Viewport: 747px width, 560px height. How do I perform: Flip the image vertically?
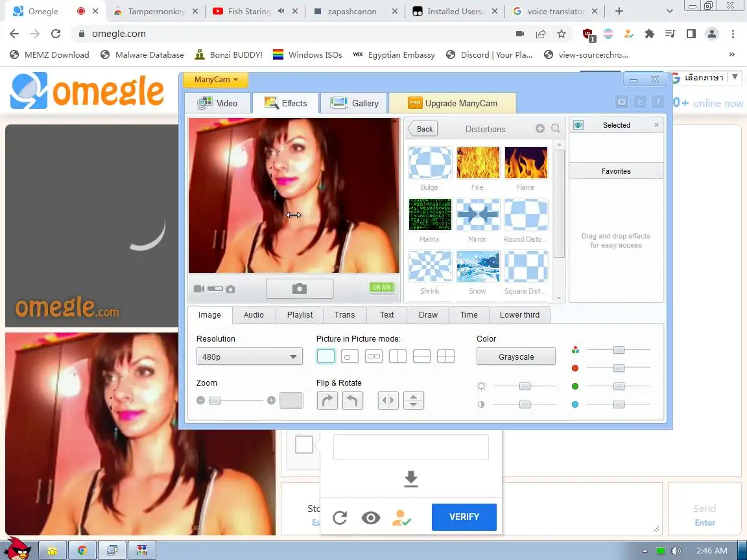point(414,401)
